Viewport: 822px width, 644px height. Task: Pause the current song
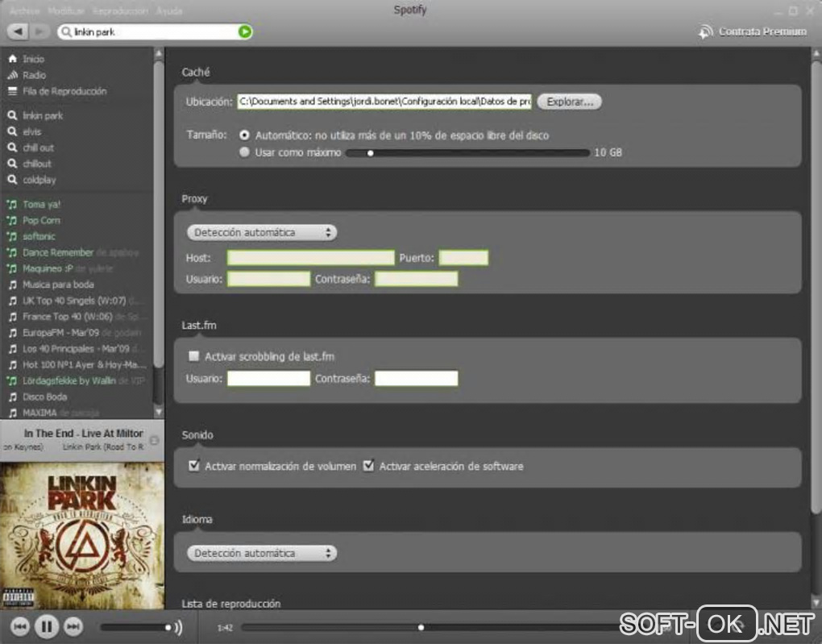tap(47, 626)
